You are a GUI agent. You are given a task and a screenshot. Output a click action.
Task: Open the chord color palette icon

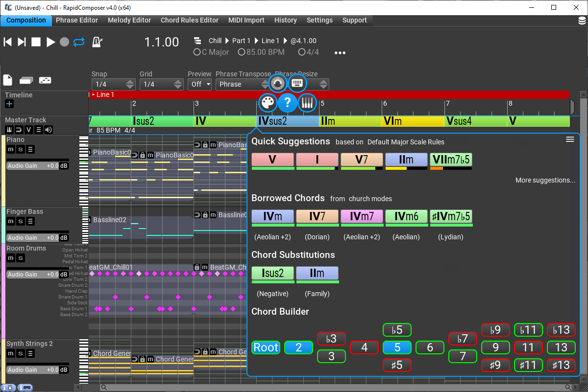tap(267, 103)
